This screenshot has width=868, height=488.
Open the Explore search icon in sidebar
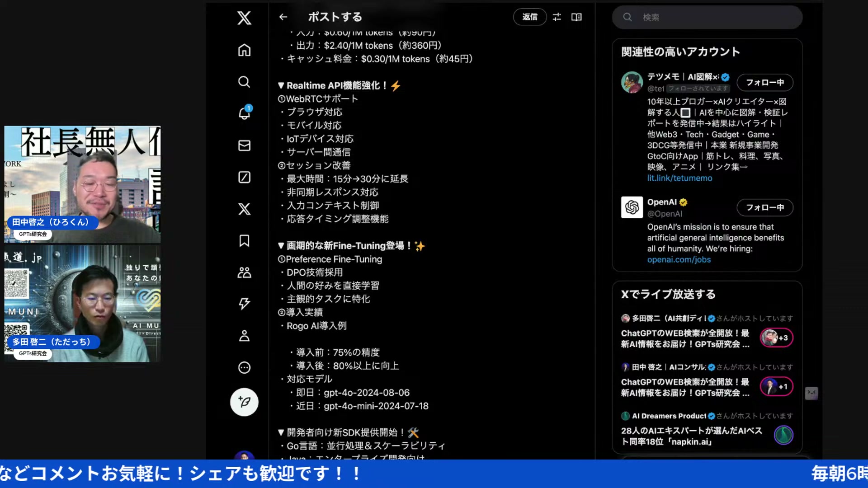(244, 82)
